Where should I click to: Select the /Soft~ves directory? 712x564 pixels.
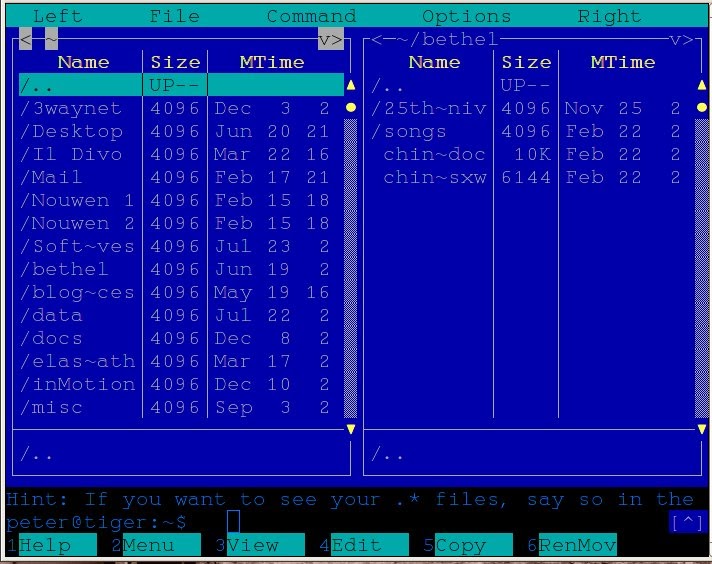click(x=181, y=246)
